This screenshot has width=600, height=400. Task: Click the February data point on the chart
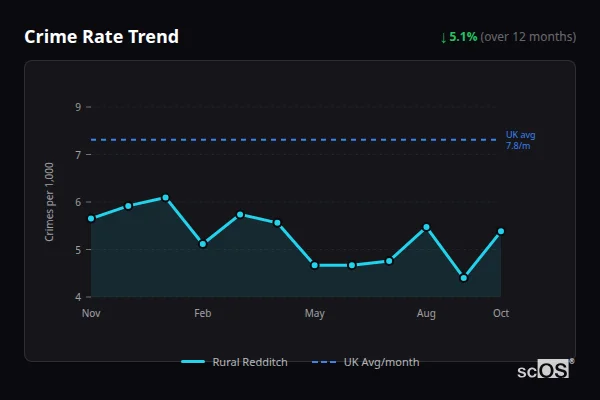[203, 244]
